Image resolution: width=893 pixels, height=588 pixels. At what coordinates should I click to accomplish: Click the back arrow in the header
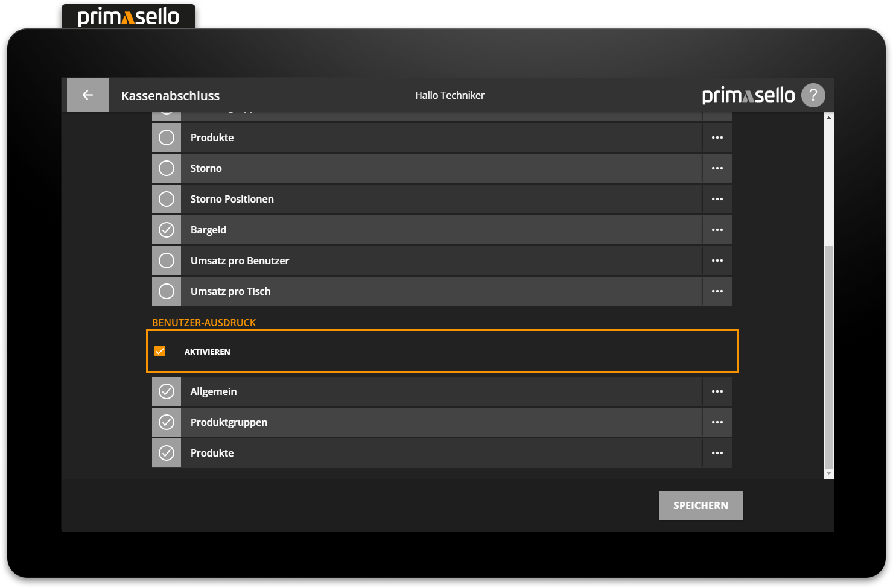click(87, 95)
